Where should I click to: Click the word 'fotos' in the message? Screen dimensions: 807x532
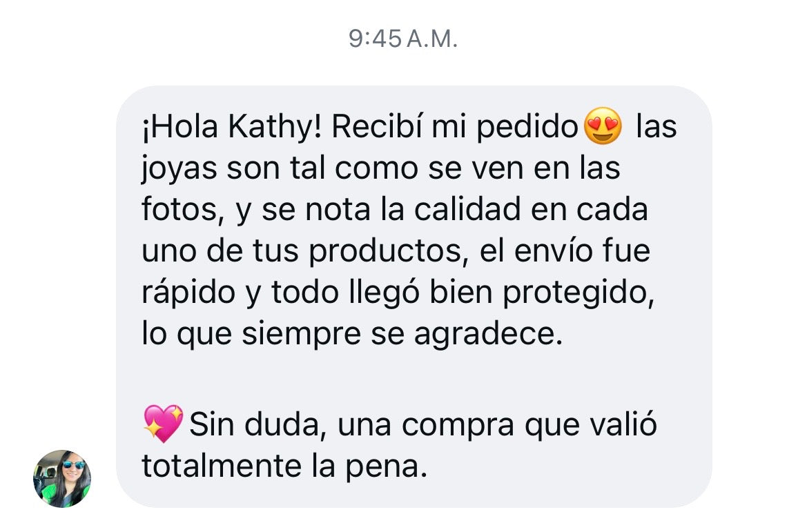(x=183, y=210)
